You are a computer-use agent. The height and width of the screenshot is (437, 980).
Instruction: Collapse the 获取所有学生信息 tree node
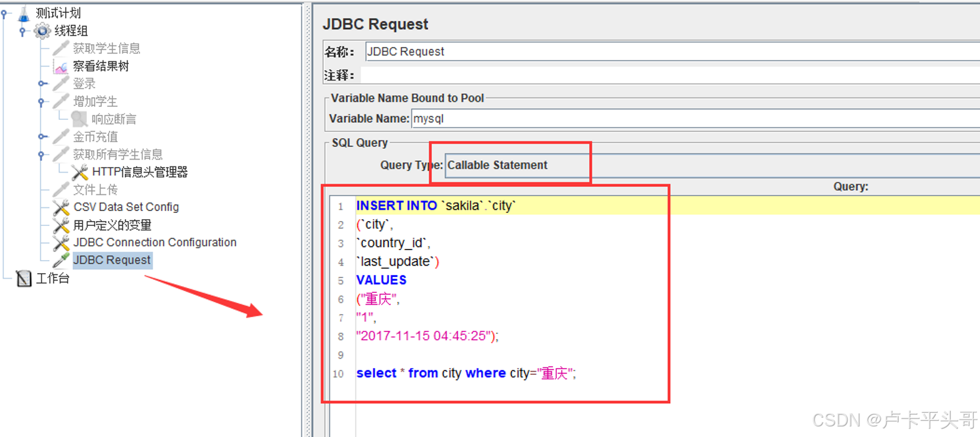click(42, 154)
